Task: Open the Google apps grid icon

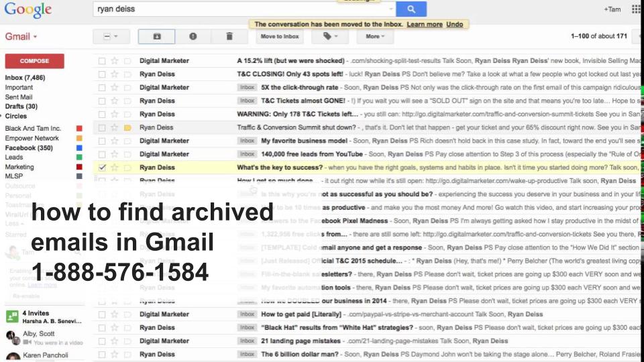Action: coord(636,9)
